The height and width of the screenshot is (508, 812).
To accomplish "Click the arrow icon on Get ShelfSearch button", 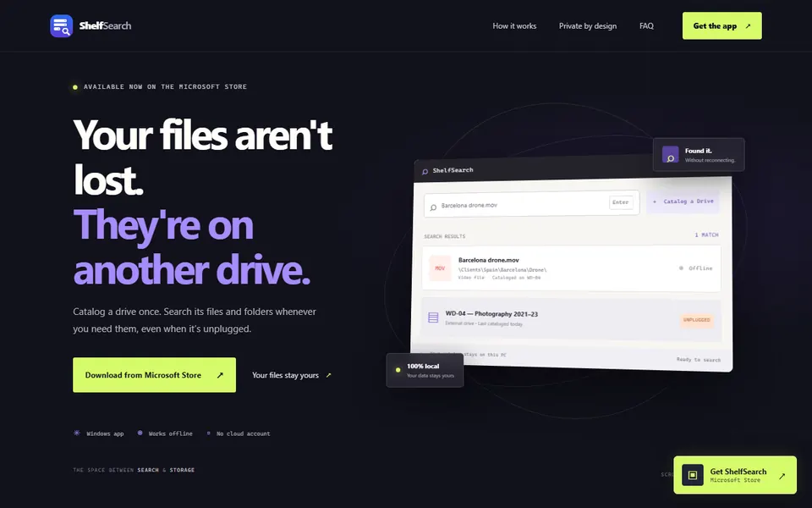I will [x=782, y=475].
